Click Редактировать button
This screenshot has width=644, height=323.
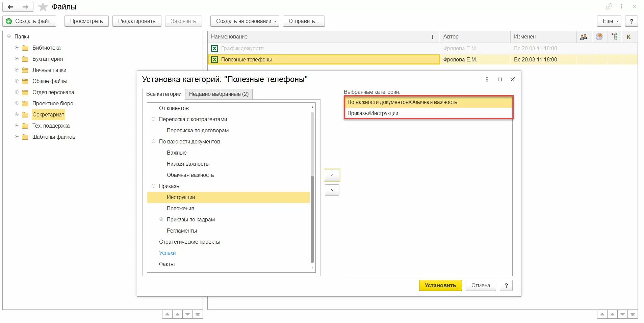pos(137,21)
